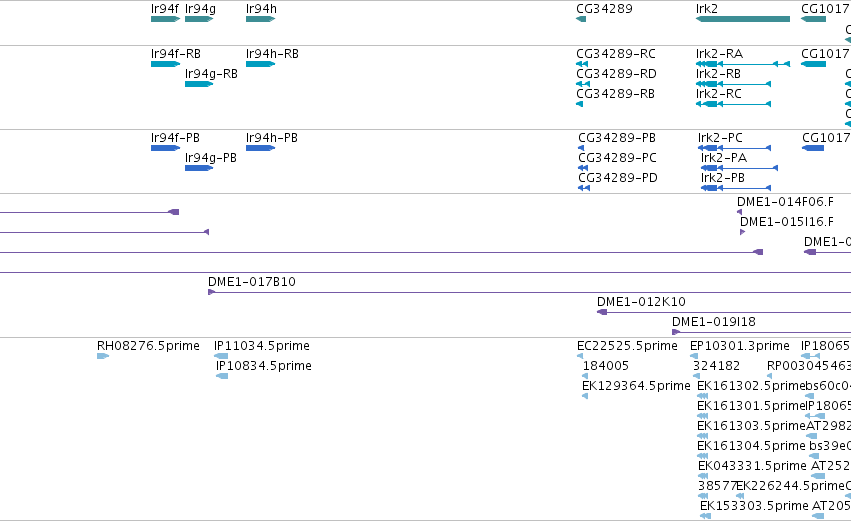Open the DME1-019I18 BAC label
Viewport: 851px width, 521px height.
[x=714, y=322]
